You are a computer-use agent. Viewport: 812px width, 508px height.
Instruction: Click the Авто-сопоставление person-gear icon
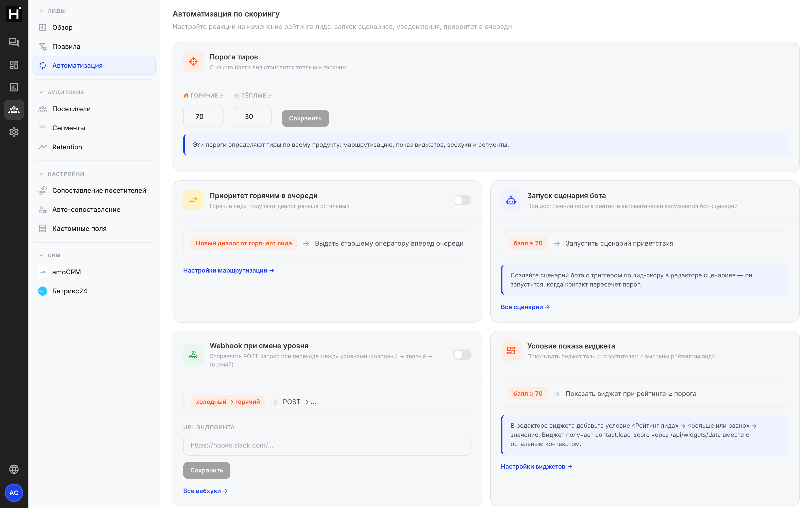[x=43, y=210]
